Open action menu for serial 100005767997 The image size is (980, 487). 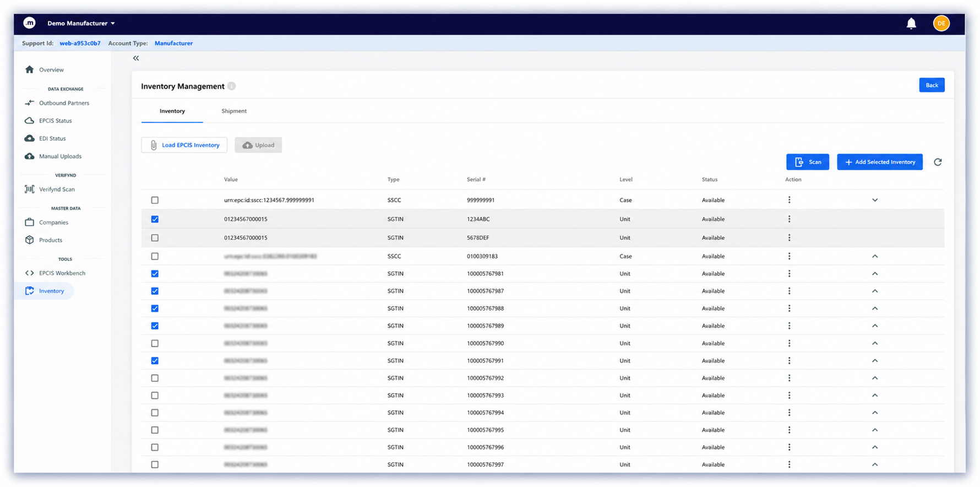[789, 464]
